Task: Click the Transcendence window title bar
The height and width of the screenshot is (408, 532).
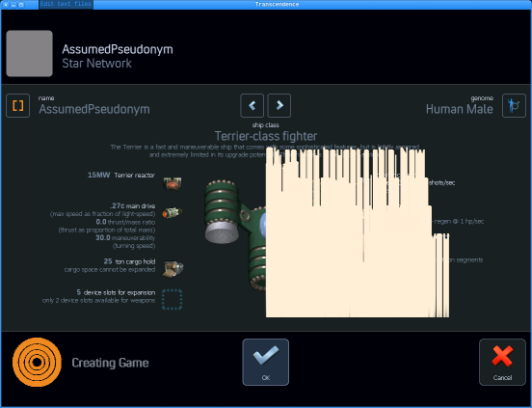Action: [x=277, y=4]
